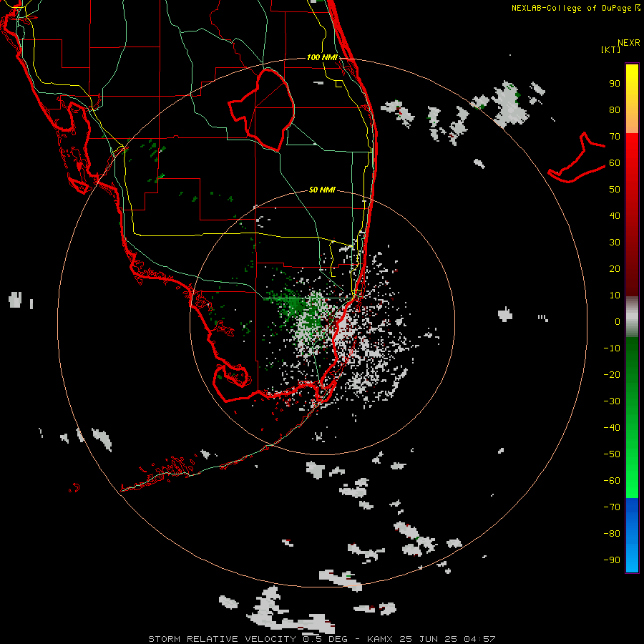Click the positive 10 knots scale label

[x=615, y=296]
